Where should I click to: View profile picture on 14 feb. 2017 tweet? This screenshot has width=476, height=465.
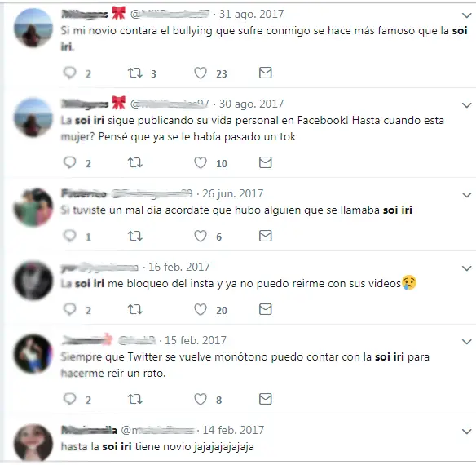click(x=33, y=443)
